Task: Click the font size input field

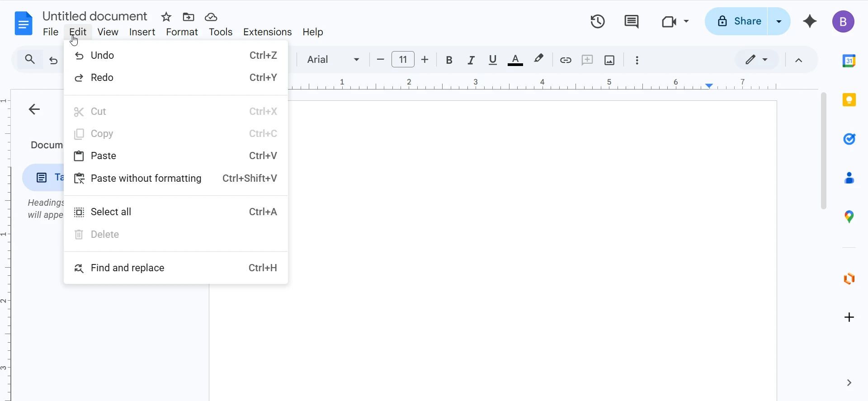Action: coord(403,60)
